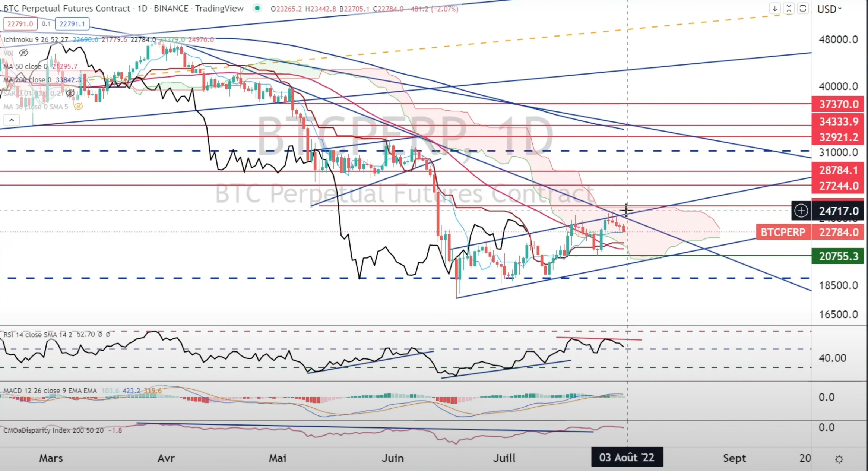Viewport: 868px width, 471px height.
Task: Click the 18500.0 price scale value
Action: pyautogui.click(x=838, y=285)
